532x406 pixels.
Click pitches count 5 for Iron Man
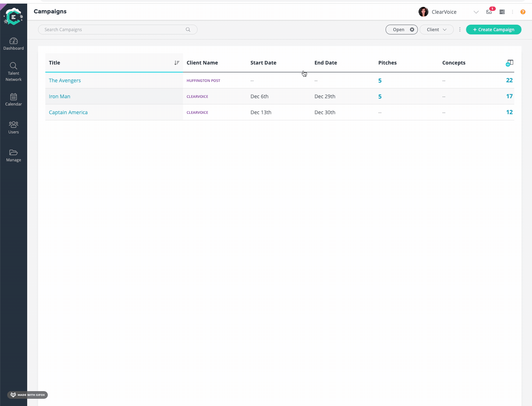(x=380, y=96)
